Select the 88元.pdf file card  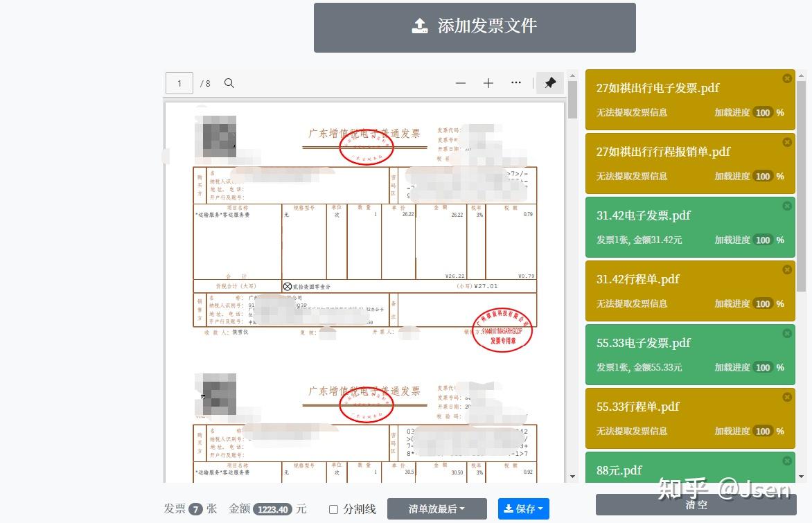click(690, 468)
